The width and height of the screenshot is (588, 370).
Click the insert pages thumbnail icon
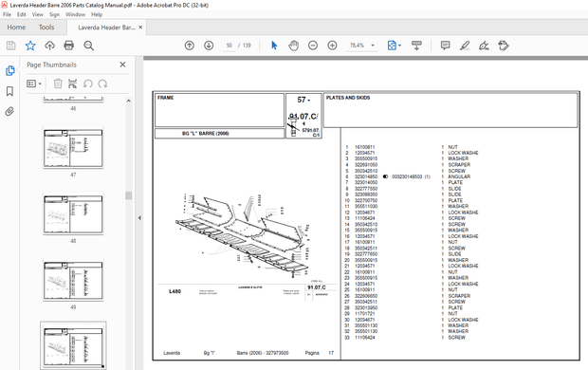pos(73,83)
